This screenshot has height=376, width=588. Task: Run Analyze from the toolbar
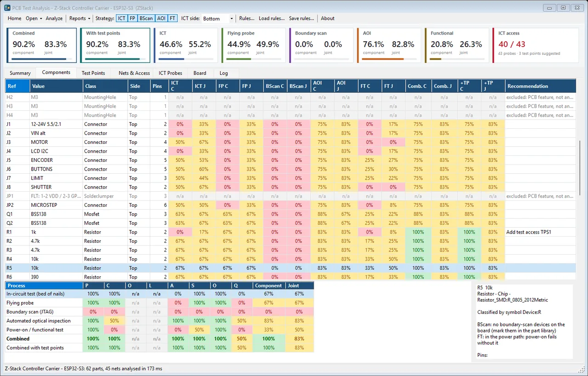[54, 18]
